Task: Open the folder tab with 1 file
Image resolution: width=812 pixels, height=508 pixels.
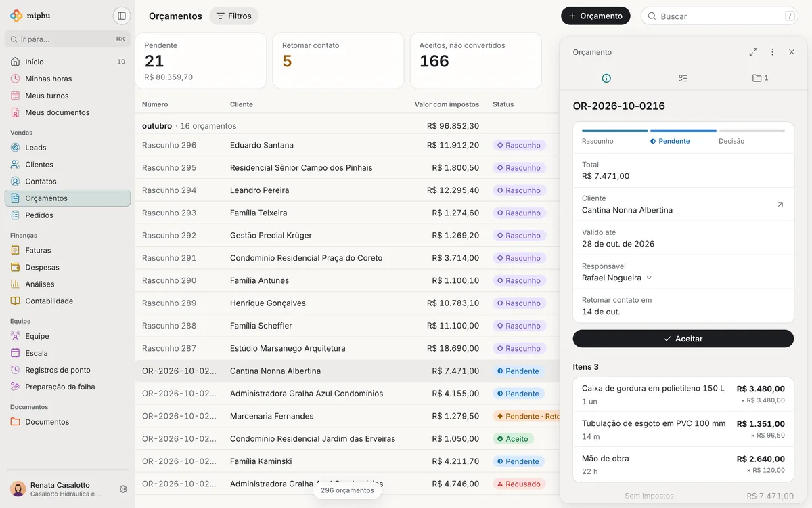Action: tap(760, 78)
